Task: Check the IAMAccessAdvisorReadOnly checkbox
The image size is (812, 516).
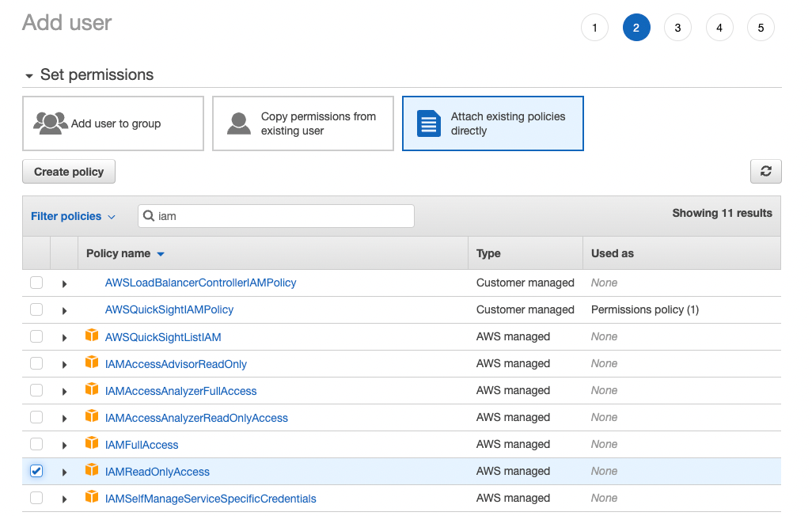Action: (x=36, y=363)
